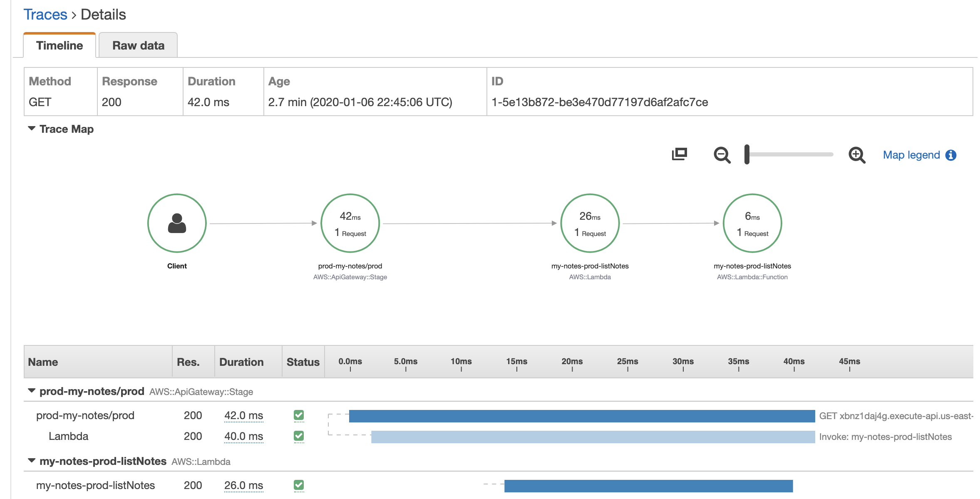980x499 pixels.
Task: Click the pop-out map window icon
Action: (x=679, y=154)
